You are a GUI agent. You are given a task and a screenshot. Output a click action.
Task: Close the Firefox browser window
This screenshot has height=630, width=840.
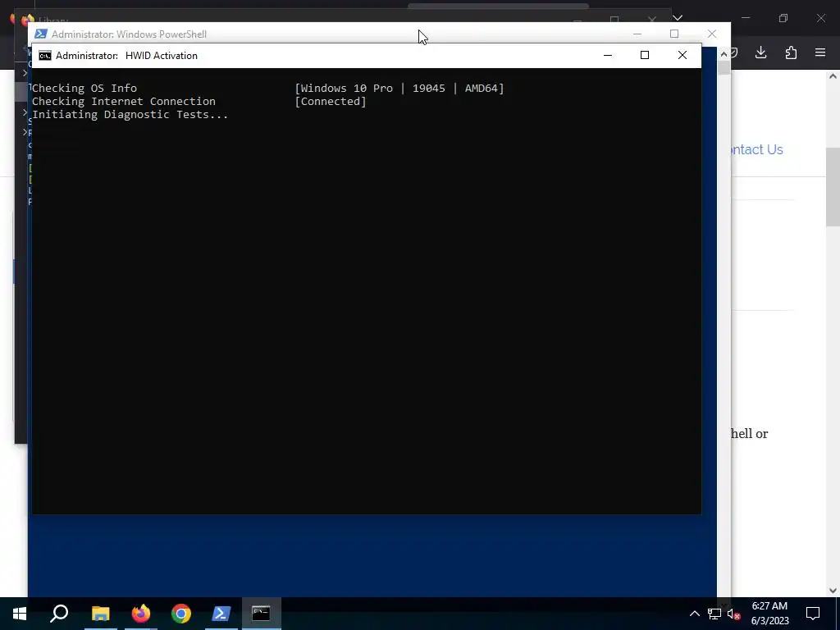click(x=820, y=18)
